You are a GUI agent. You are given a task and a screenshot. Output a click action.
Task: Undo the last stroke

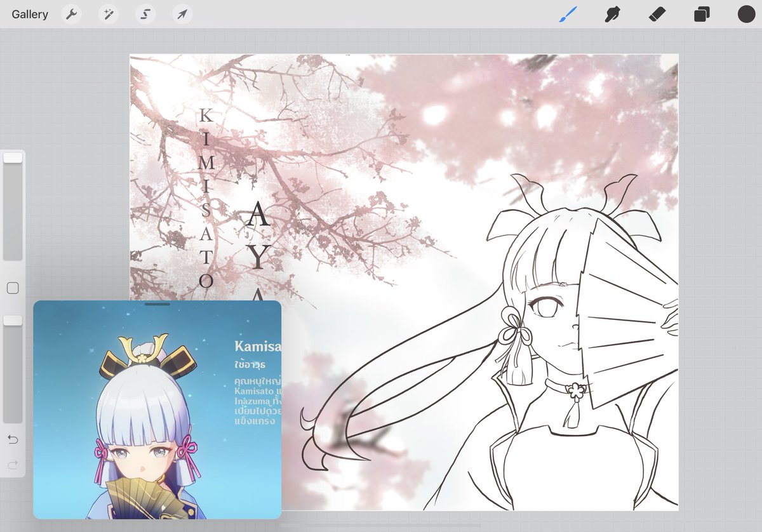pyautogui.click(x=13, y=439)
